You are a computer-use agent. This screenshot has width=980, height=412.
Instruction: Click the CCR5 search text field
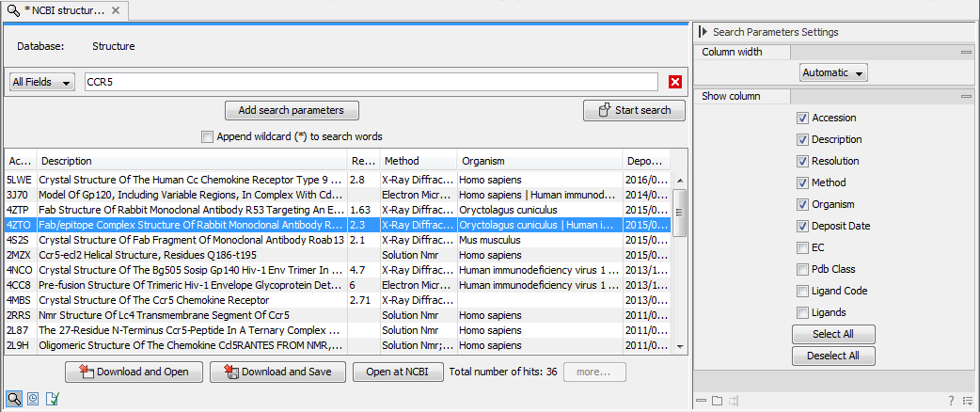(371, 82)
